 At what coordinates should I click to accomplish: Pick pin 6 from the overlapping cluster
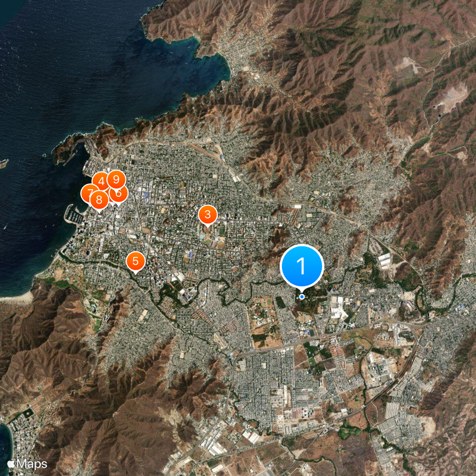(x=118, y=193)
